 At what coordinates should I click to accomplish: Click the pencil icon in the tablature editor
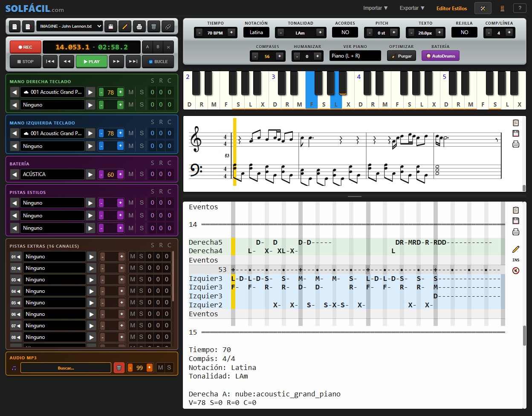(x=516, y=249)
